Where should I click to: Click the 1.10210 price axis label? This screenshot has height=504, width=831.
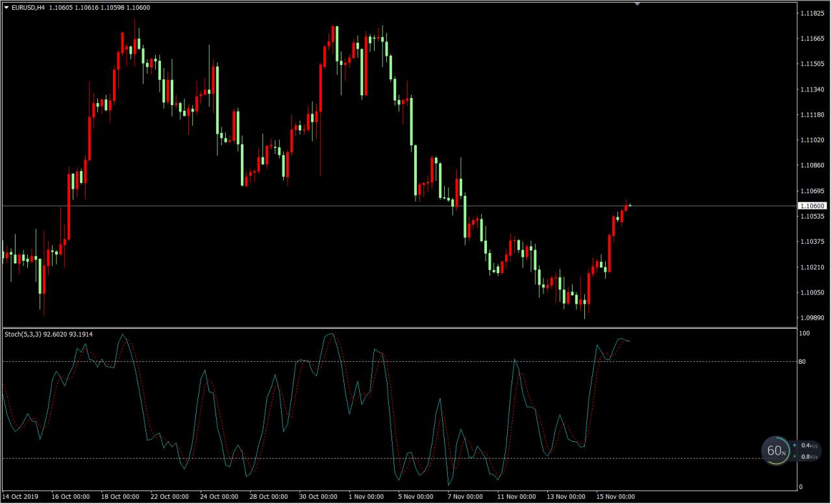812,267
